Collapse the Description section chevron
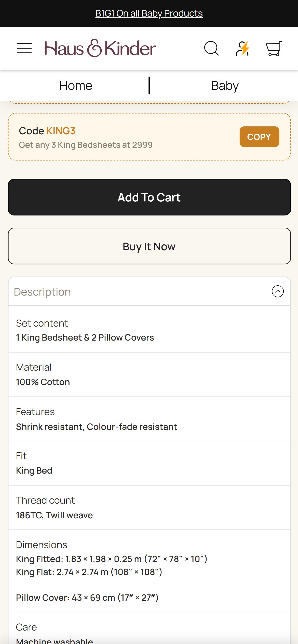The width and height of the screenshot is (298, 644). (x=278, y=291)
